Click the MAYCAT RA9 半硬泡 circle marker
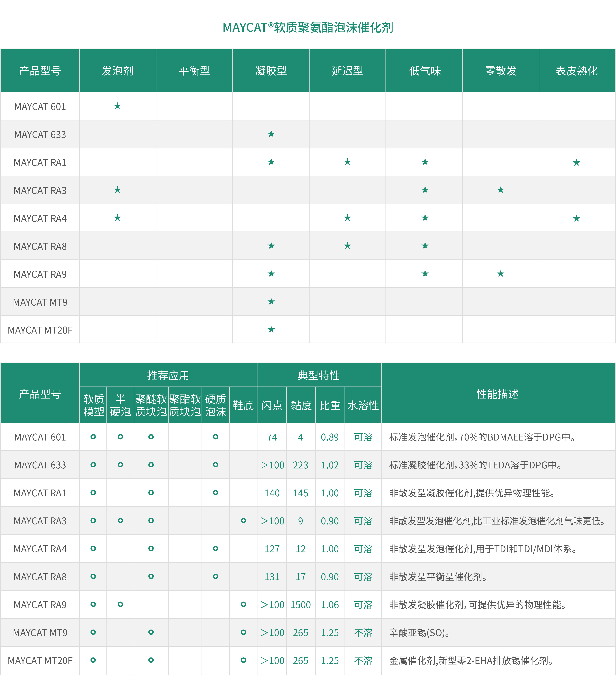Image resolution: width=616 pixels, height=680 pixels. [x=120, y=604]
